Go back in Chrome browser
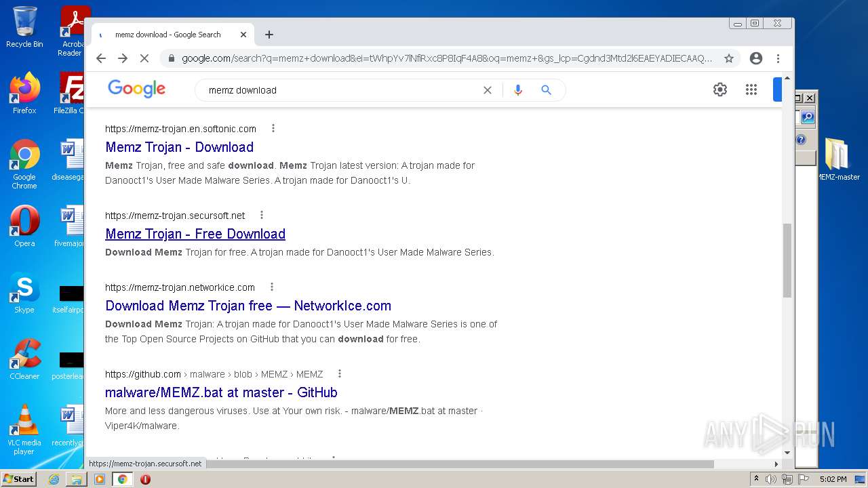The width and height of the screenshot is (868, 488). 101,58
